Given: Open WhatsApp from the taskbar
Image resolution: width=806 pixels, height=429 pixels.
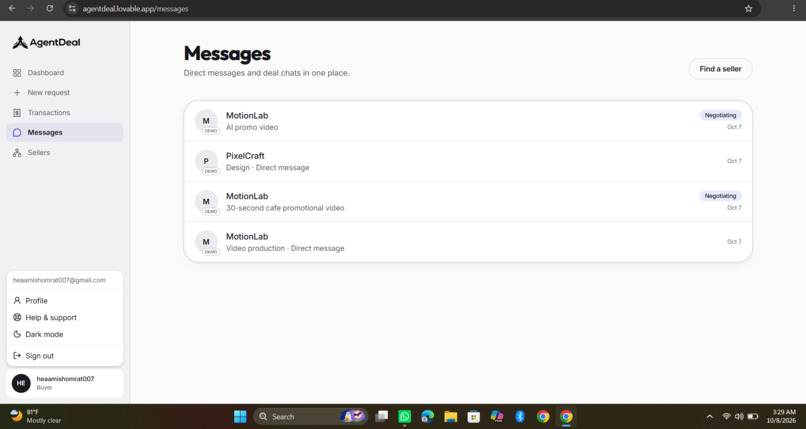Looking at the screenshot, I should 405,416.
